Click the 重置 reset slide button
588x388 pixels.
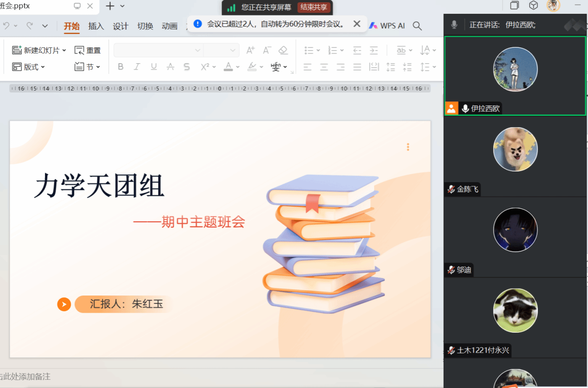coord(88,50)
